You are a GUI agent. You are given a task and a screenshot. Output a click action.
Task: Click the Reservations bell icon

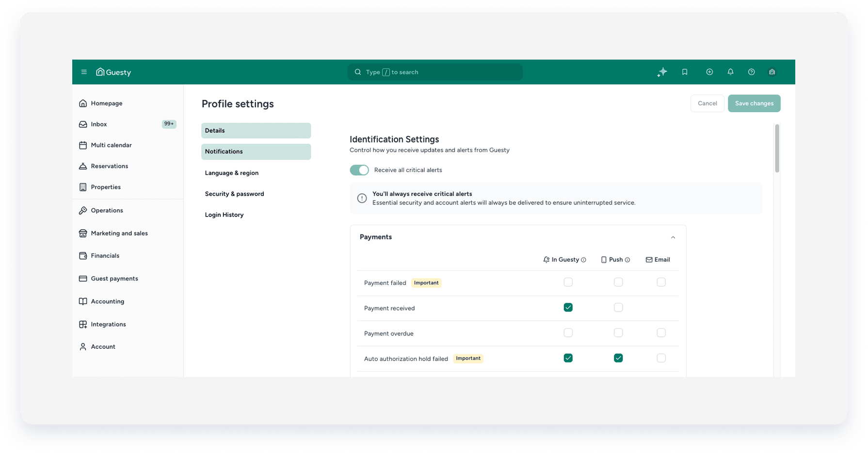(x=83, y=166)
